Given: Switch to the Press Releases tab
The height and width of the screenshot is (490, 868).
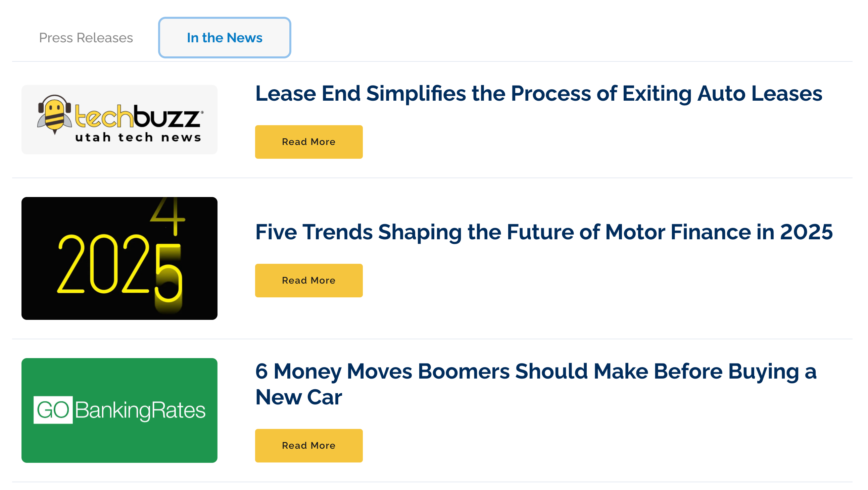Looking at the screenshot, I should pyautogui.click(x=86, y=38).
